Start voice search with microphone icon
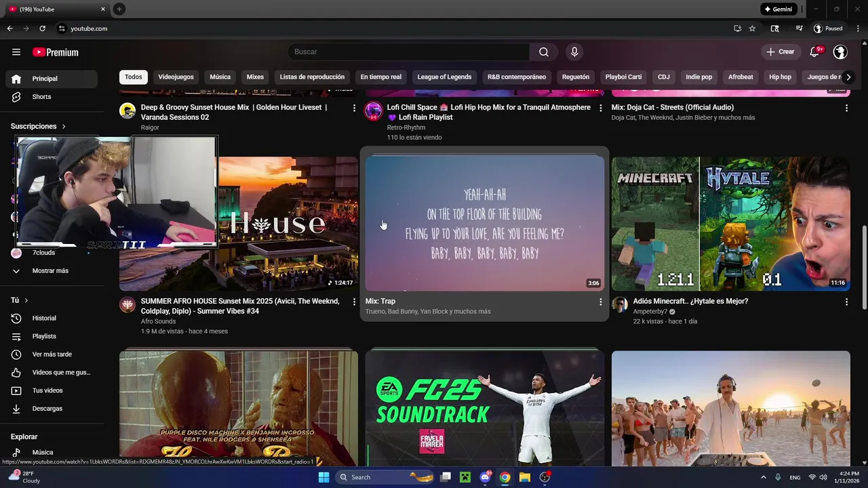The image size is (868, 488). click(x=574, y=52)
